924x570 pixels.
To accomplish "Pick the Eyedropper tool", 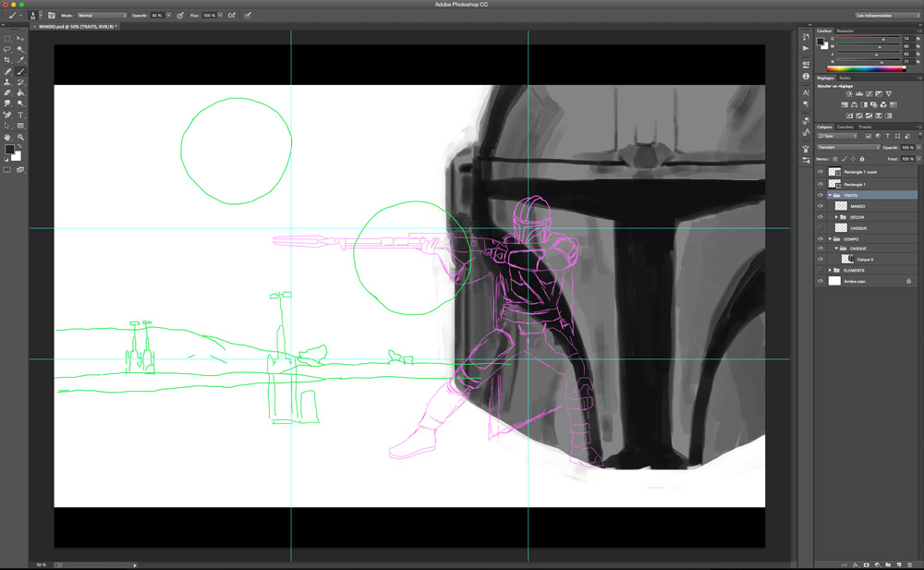I will (x=20, y=60).
